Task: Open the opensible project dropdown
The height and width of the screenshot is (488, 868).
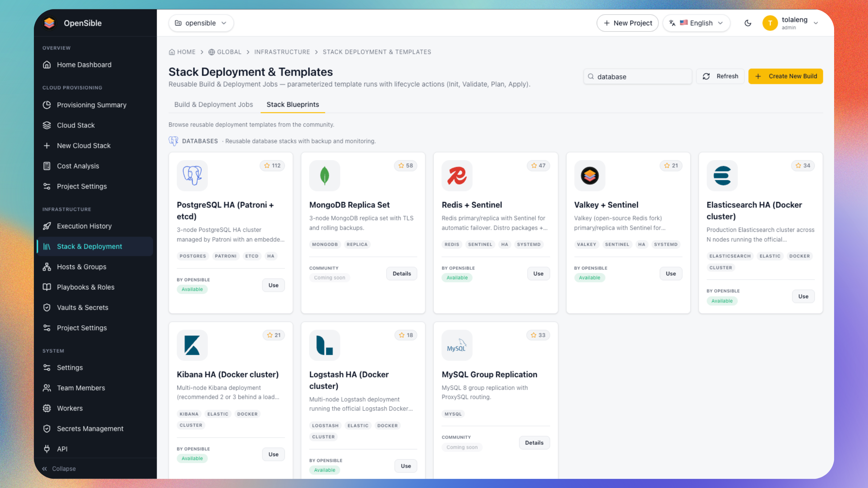Action: [x=201, y=23]
